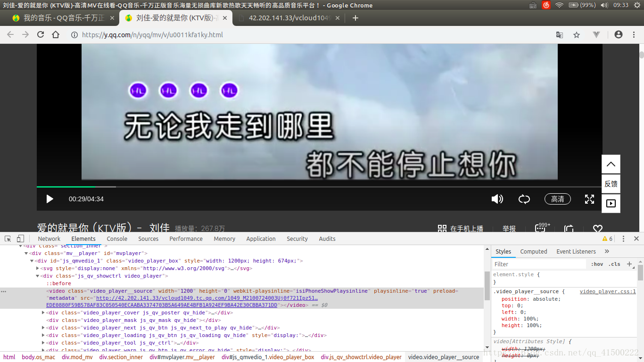Toggle DevTools device toolbar
The image size is (644, 362).
click(20, 239)
